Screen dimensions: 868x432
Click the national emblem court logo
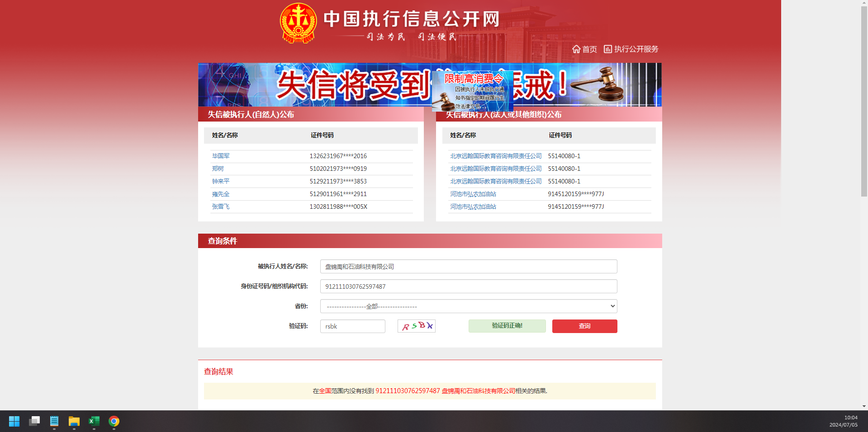pyautogui.click(x=298, y=23)
